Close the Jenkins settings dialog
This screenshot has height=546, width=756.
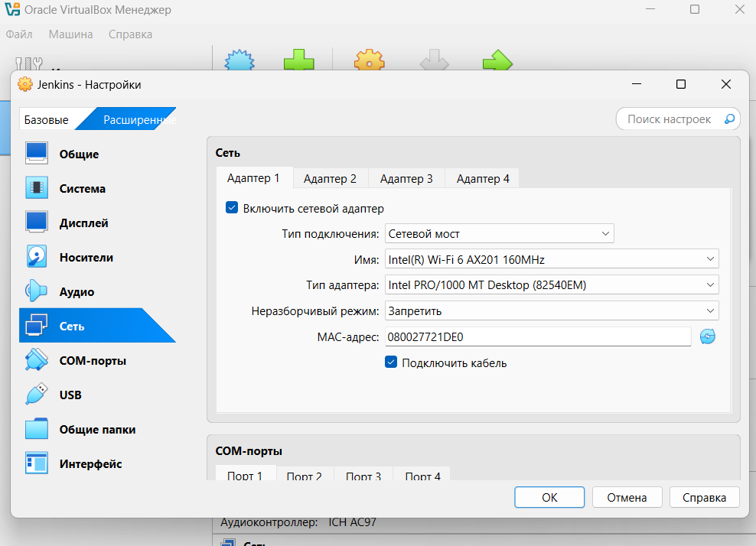coord(726,84)
